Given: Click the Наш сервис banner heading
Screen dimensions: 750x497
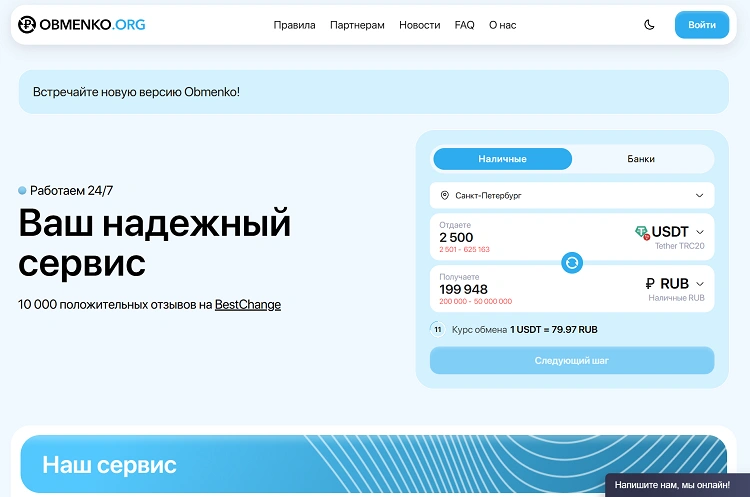Looking at the screenshot, I should click(110, 464).
